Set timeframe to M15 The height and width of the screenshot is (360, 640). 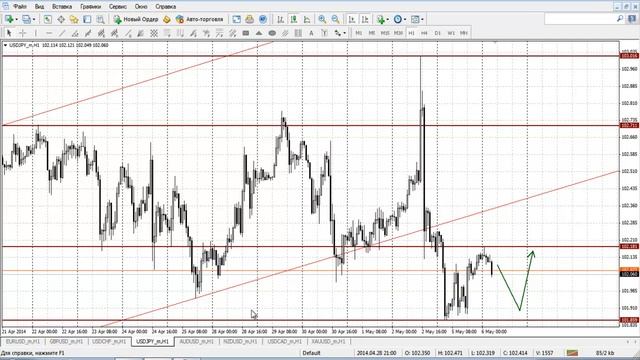[x=385, y=33]
